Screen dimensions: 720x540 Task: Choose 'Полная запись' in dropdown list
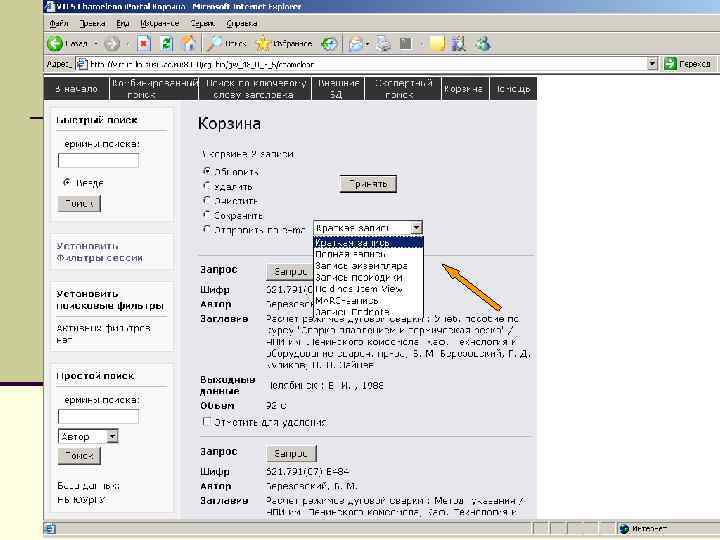point(368,254)
